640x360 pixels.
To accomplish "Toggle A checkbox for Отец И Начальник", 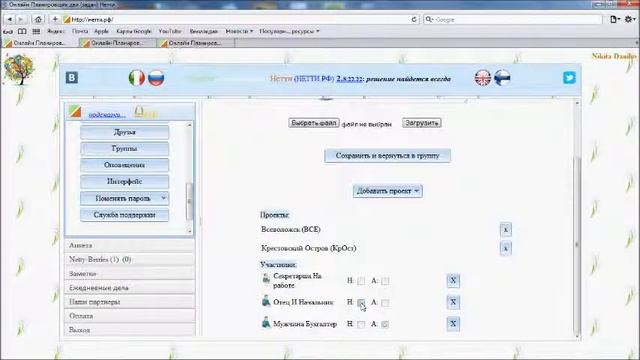I will click(x=385, y=302).
